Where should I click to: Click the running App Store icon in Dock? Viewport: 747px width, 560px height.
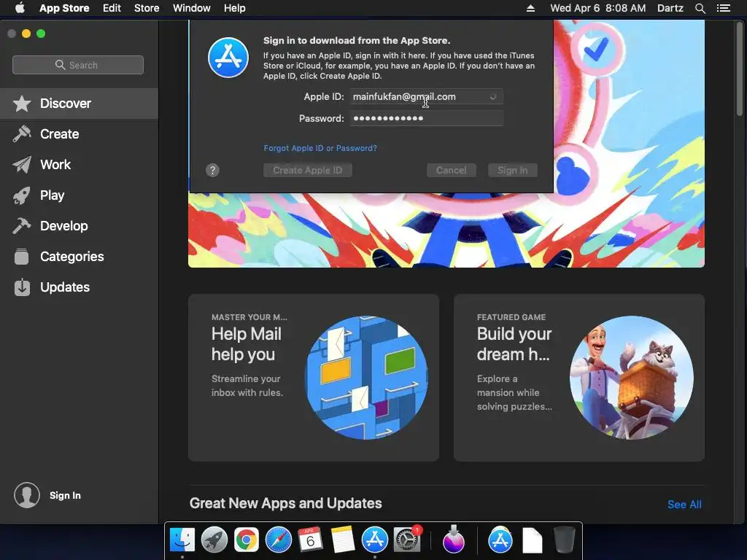pos(375,540)
